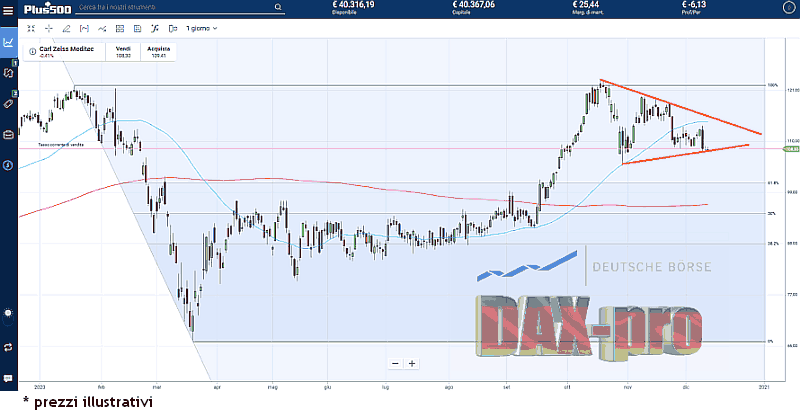Click the 100% Fibonacci level label
This screenshot has width=800, height=411.
[x=773, y=85]
